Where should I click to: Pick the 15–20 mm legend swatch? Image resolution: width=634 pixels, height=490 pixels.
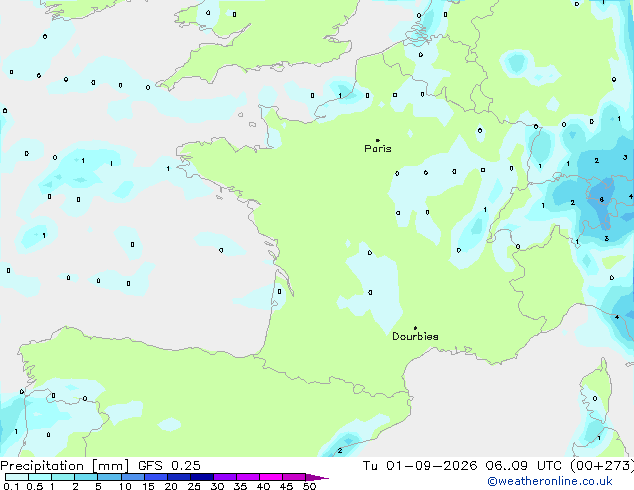click(155, 477)
